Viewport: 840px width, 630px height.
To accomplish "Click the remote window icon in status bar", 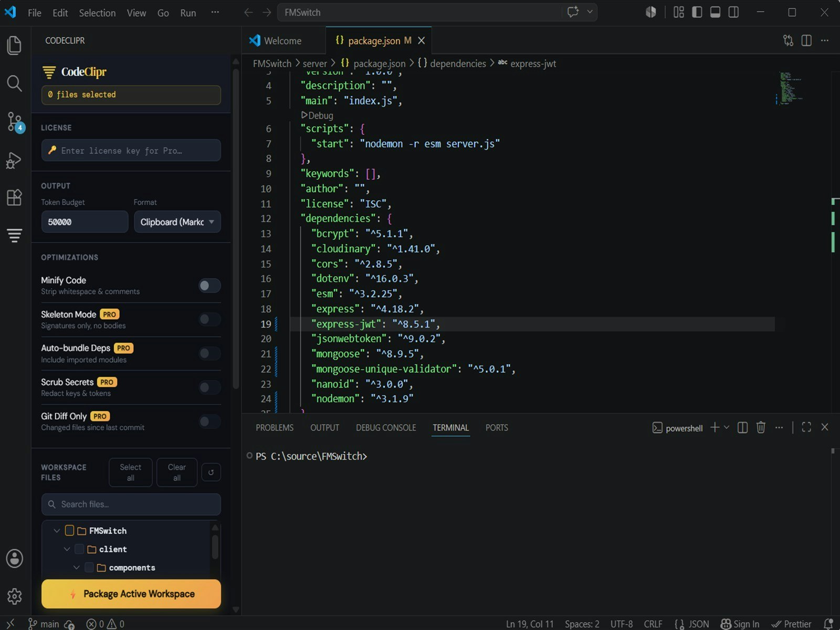I will tap(10, 624).
